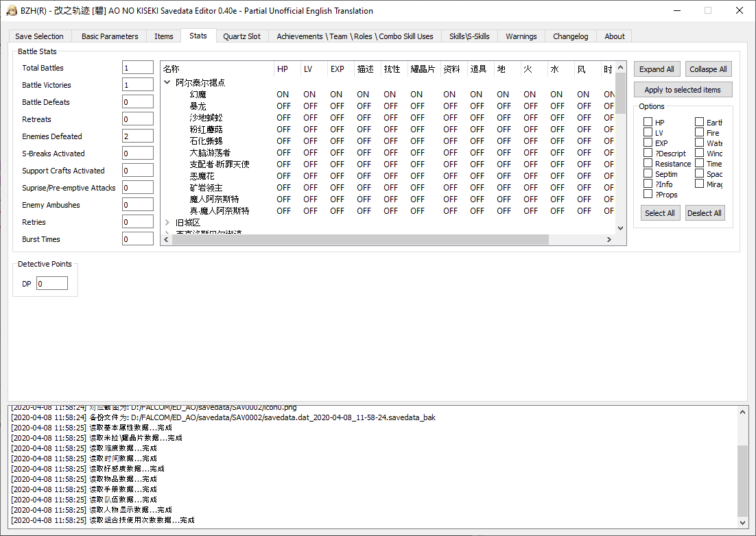Click the log panel scroll up arrow
The height and width of the screenshot is (536, 756).
point(742,412)
